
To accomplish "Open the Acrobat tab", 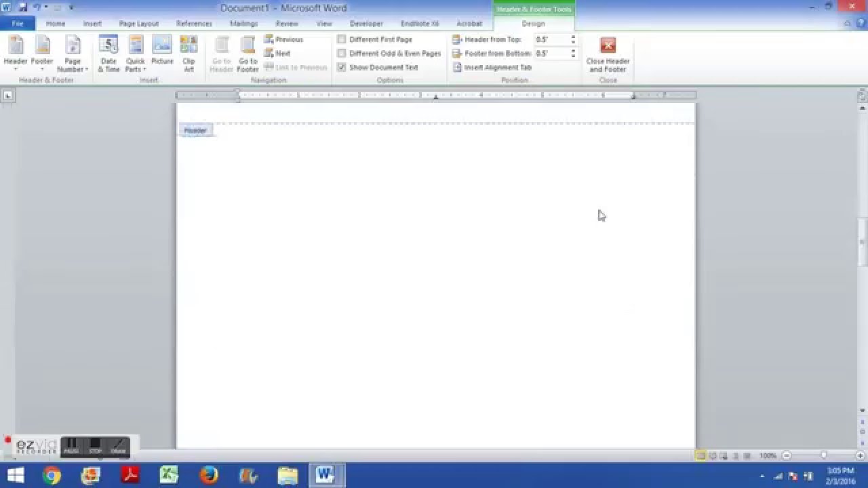I will [x=469, y=24].
